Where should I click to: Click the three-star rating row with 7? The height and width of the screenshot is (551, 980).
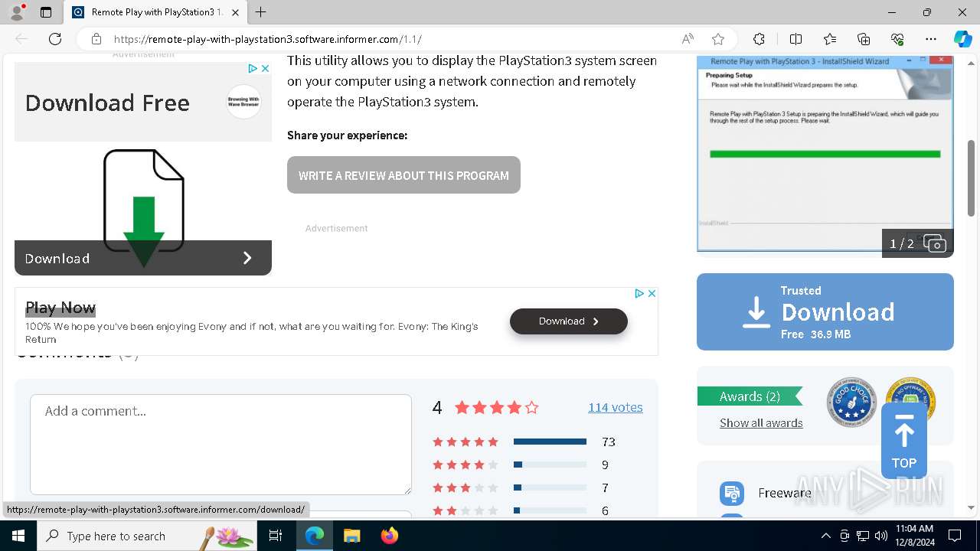click(x=524, y=487)
